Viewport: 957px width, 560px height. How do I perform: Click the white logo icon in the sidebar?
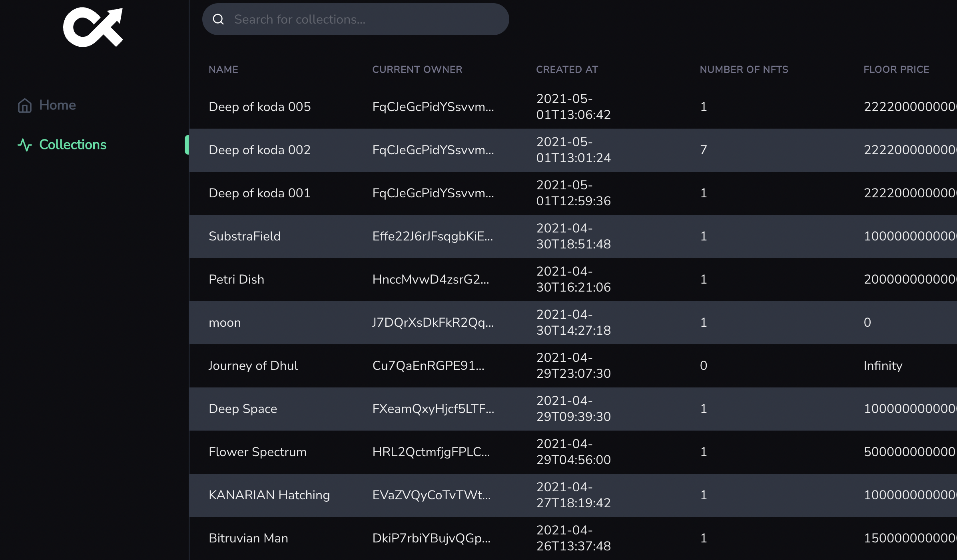(x=93, y=27)
